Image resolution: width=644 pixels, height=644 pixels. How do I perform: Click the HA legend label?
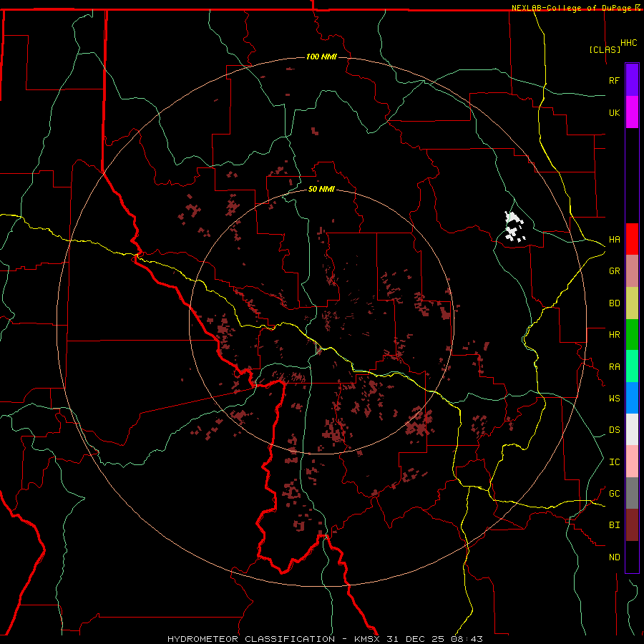click(614, 239)
